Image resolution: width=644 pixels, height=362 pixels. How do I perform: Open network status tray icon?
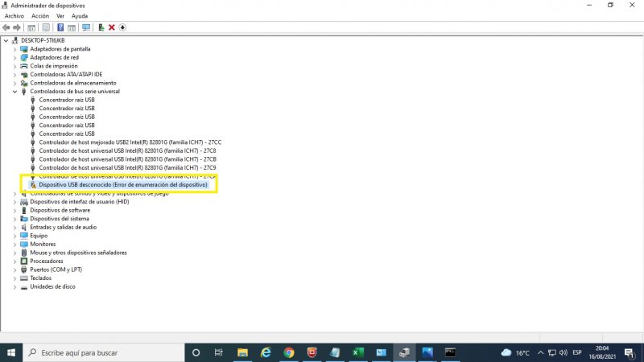tap(552, 353)
